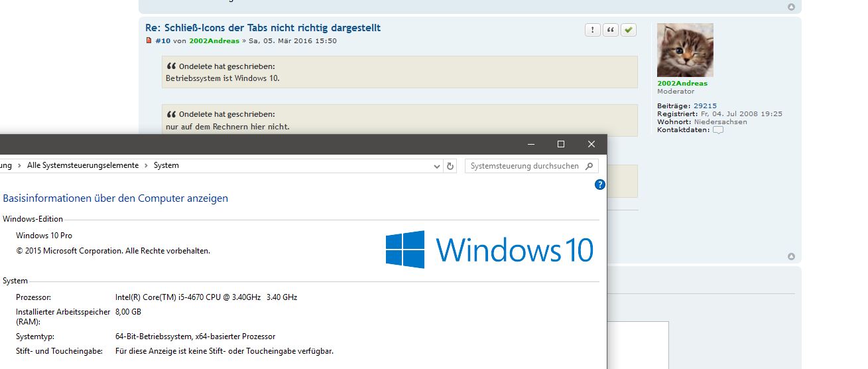
Task: Click the green checkmark thanks button
Action: point(629,30)
